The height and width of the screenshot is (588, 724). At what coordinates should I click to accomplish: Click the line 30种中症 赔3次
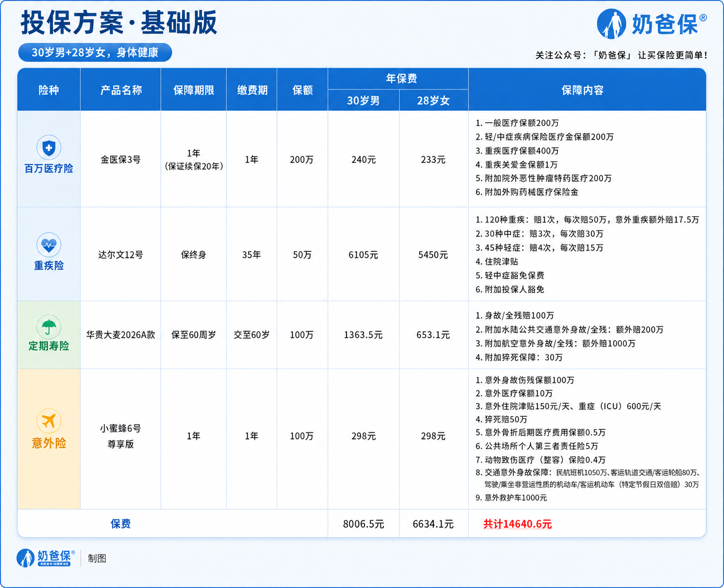click(x=539, y=234)
